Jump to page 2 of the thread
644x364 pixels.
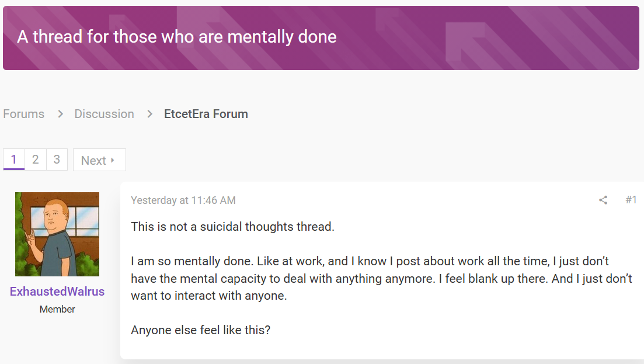click(x=36, y=160)
